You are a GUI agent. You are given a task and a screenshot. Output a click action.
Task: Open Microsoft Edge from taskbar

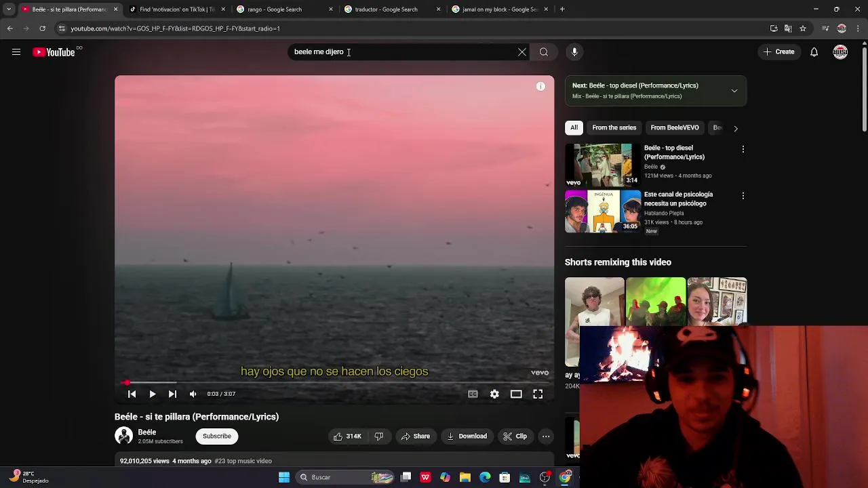coord(485,477)
